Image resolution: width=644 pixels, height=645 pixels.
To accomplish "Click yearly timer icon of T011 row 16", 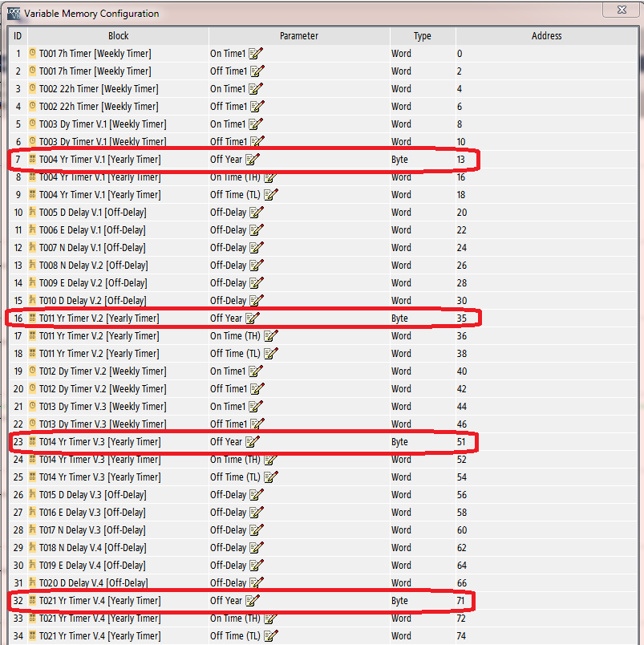I will pos(33,318).
